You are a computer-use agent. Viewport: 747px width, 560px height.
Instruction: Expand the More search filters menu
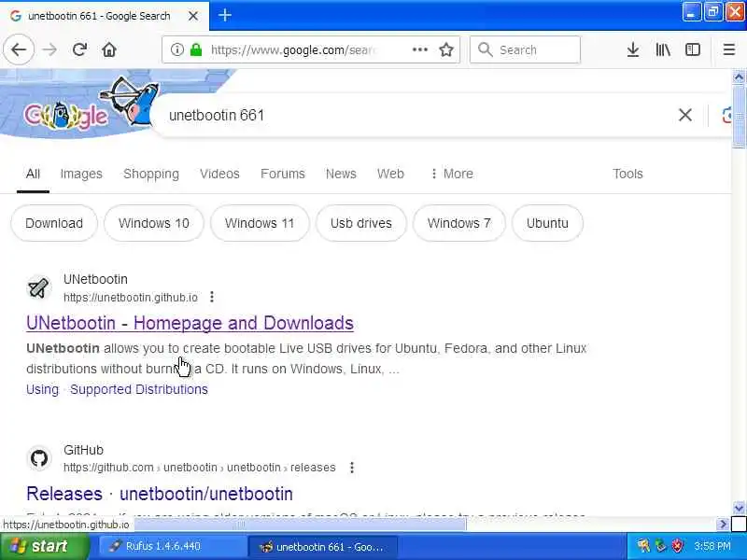[x=452, y=174]
